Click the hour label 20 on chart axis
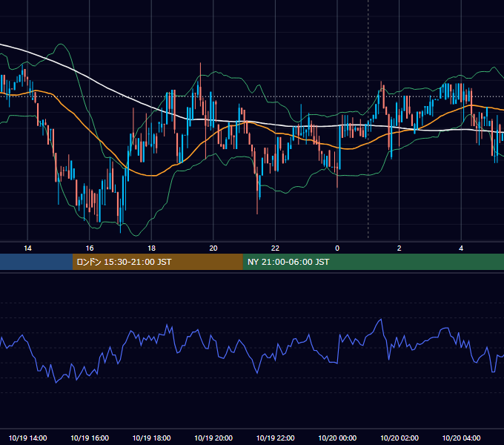The image size is (504, 445). pos(213,248)
